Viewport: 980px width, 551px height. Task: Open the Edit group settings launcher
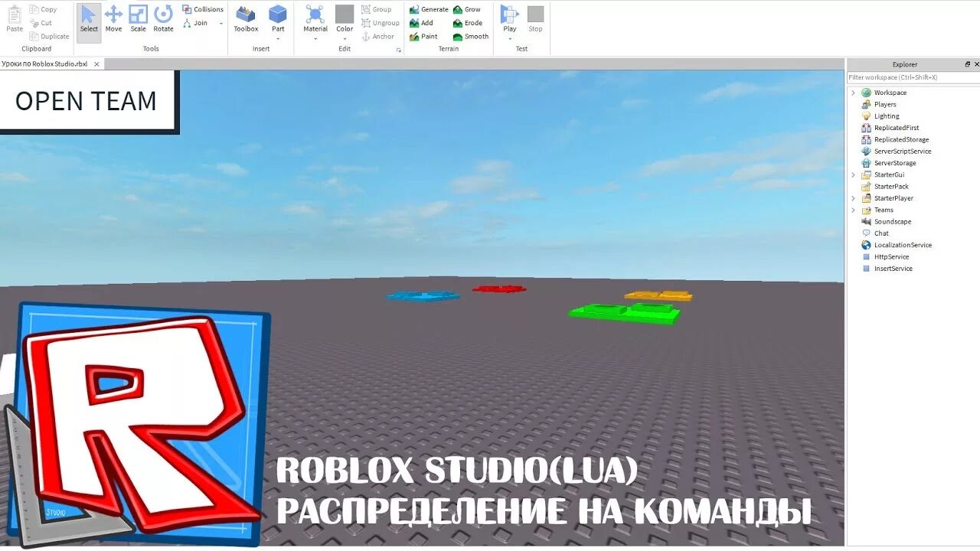point(398,50)
